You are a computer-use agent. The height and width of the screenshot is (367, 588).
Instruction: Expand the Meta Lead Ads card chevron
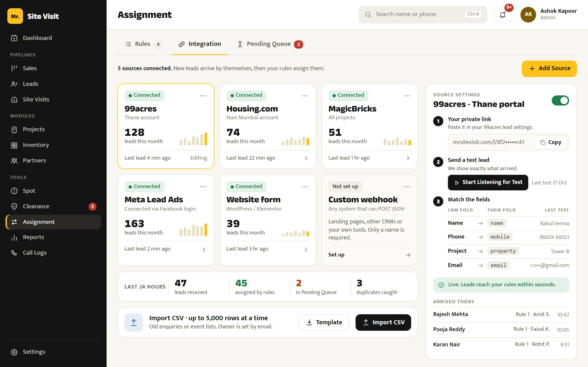204,250
